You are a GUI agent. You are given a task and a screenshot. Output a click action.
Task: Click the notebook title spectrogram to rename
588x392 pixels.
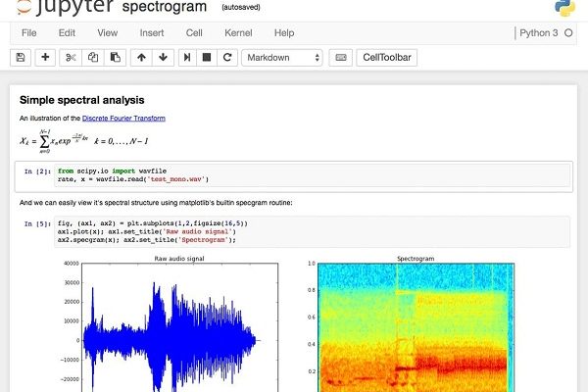(164, 9)
